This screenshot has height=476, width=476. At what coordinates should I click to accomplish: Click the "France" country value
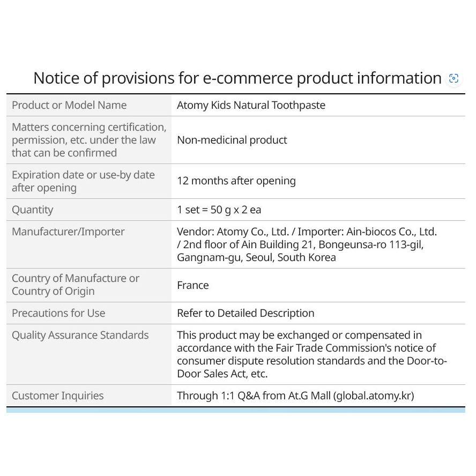point(192,285)
